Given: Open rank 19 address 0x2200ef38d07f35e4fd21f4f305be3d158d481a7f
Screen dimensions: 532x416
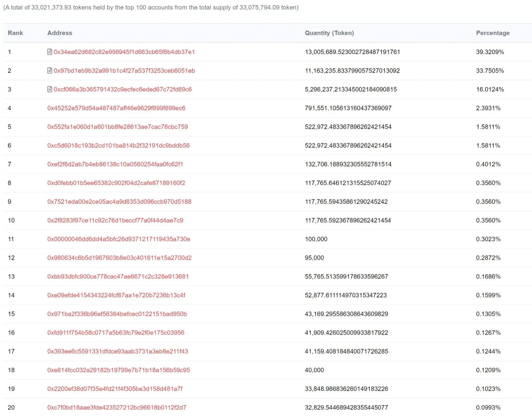Looking at the screenshot, I should pyautogui.click(x=115, y=389).
